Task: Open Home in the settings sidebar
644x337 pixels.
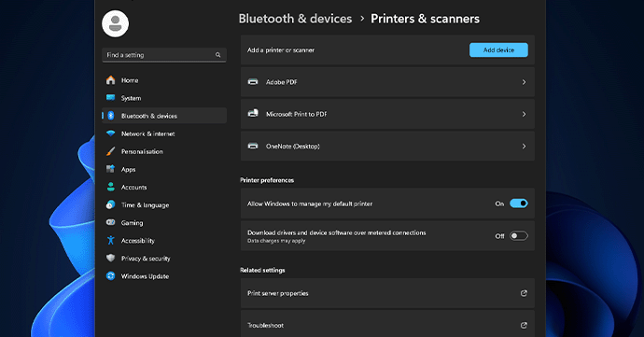Action: pos(164,80)
